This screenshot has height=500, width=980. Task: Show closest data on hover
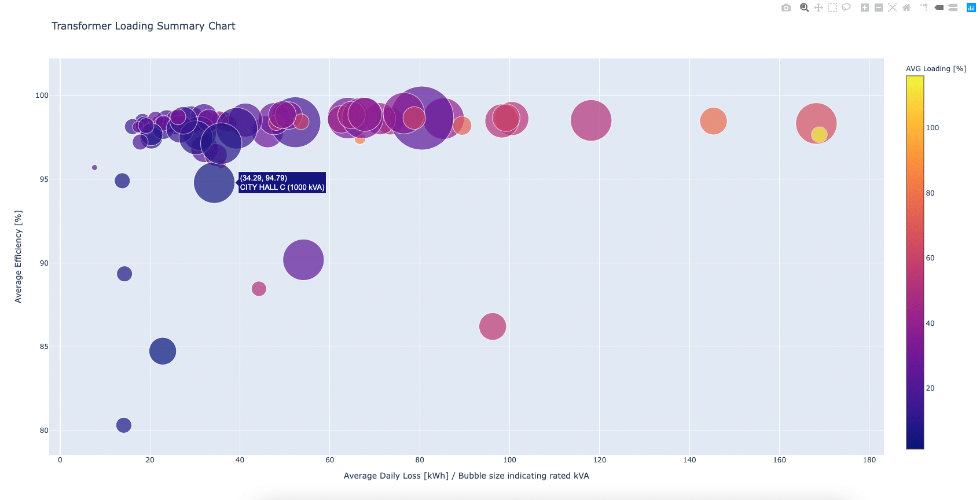[939, 8]
